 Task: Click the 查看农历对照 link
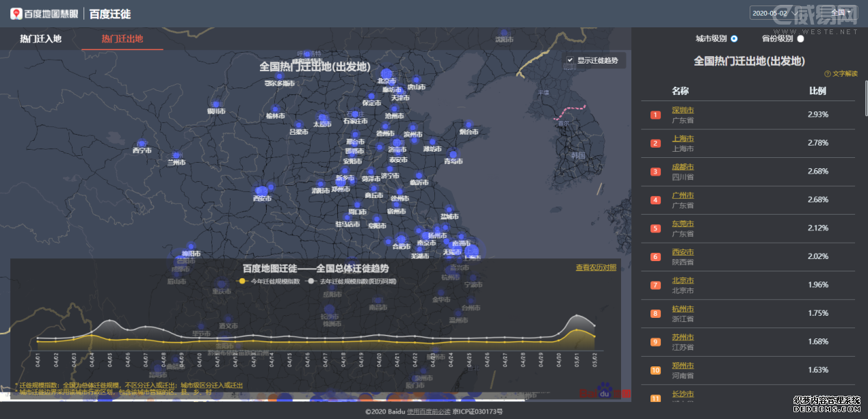(x=596, y=267)
